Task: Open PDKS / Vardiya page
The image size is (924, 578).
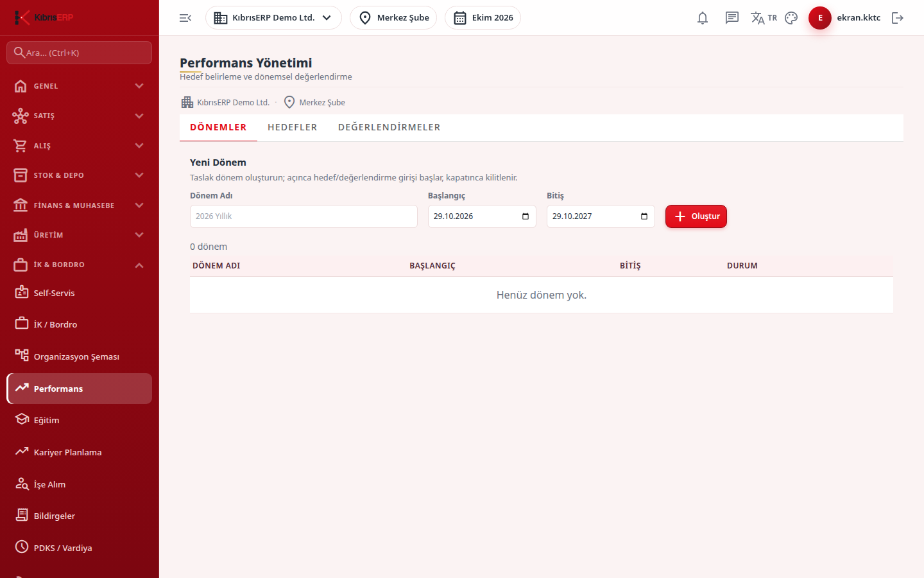Action: click(80, 548)
